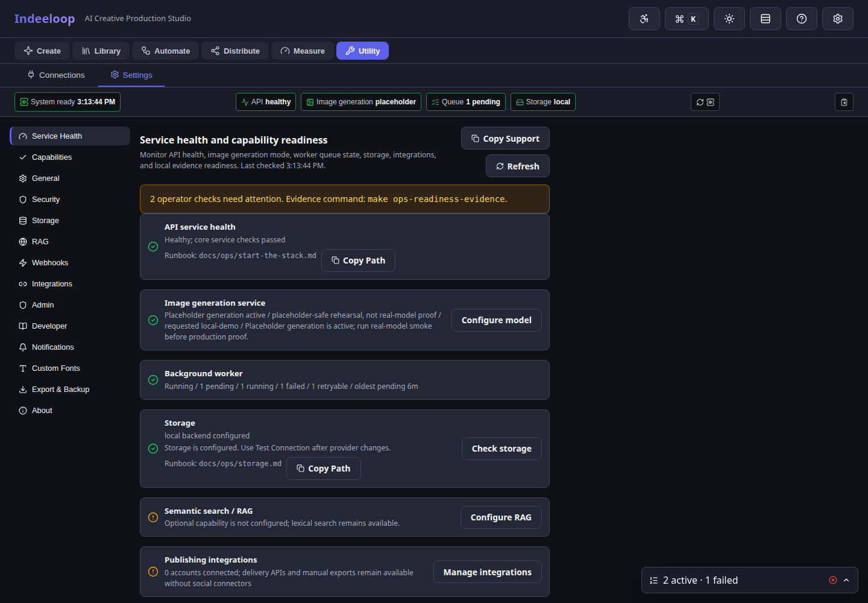Open the Library tab
This screenshot has height=603, width=868.
101,51
